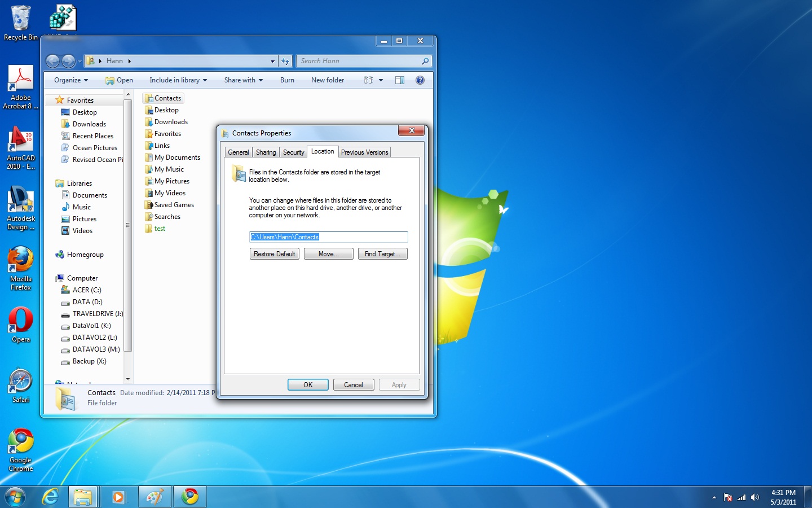Image resolution: width=812 pixels, height=508 pixels.
Task: Open Autodesk Design desktop shortcut
Action: pyautogui.click(x=21, y=208)
